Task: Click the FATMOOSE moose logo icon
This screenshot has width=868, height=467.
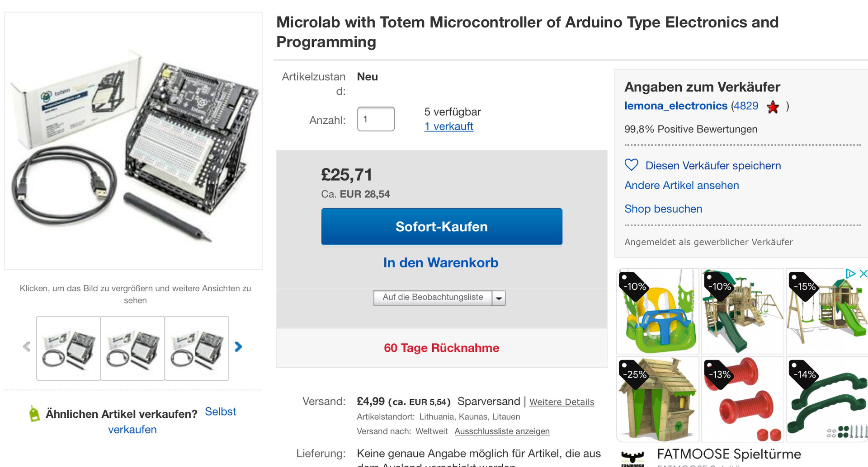Action: (632, 458)
